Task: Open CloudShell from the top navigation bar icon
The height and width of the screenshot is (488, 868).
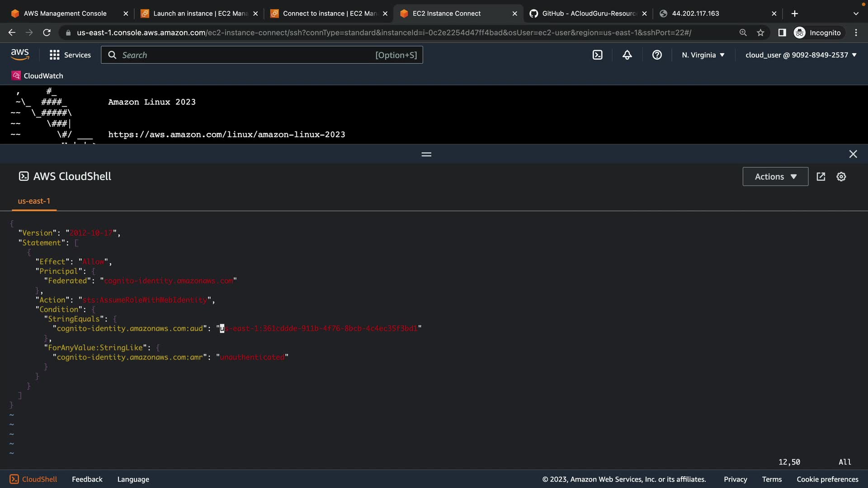Action: coord(597,55)
